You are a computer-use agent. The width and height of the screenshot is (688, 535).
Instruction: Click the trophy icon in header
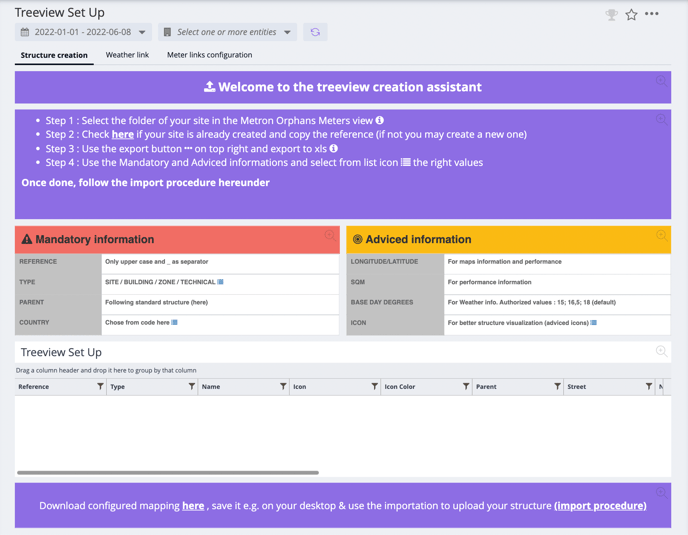[x=611, y=15]
